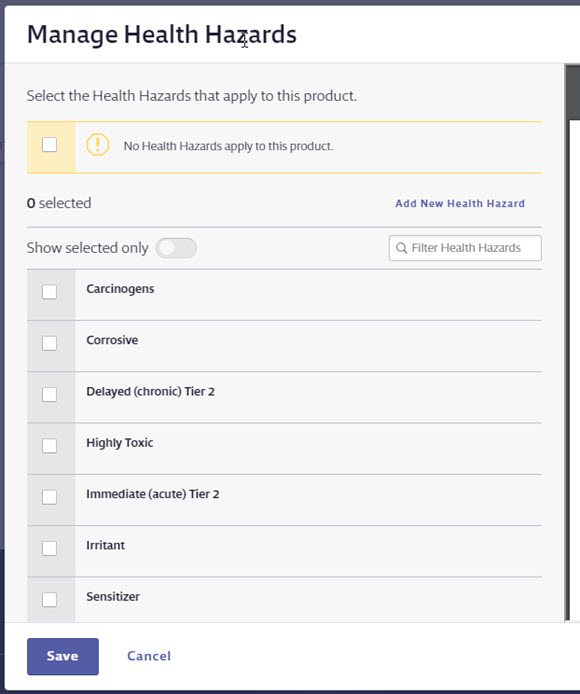Click the Cancel link

pos(149,656)
